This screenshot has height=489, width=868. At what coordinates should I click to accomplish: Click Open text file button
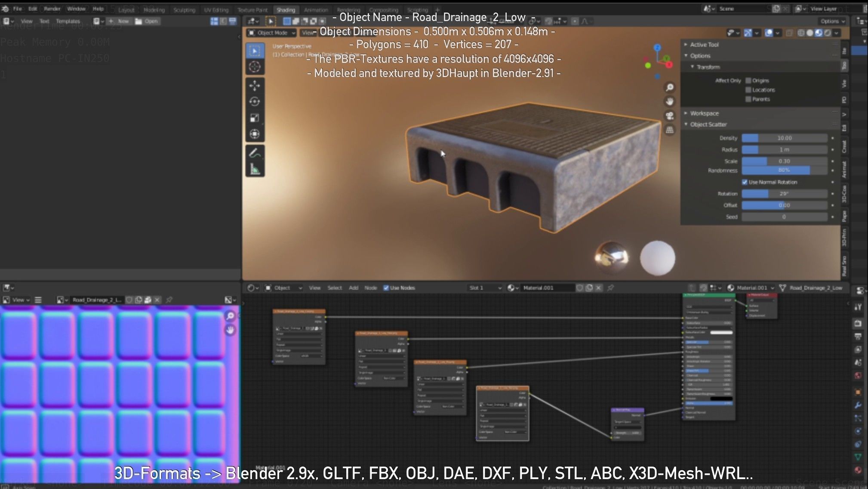(147, 21)
